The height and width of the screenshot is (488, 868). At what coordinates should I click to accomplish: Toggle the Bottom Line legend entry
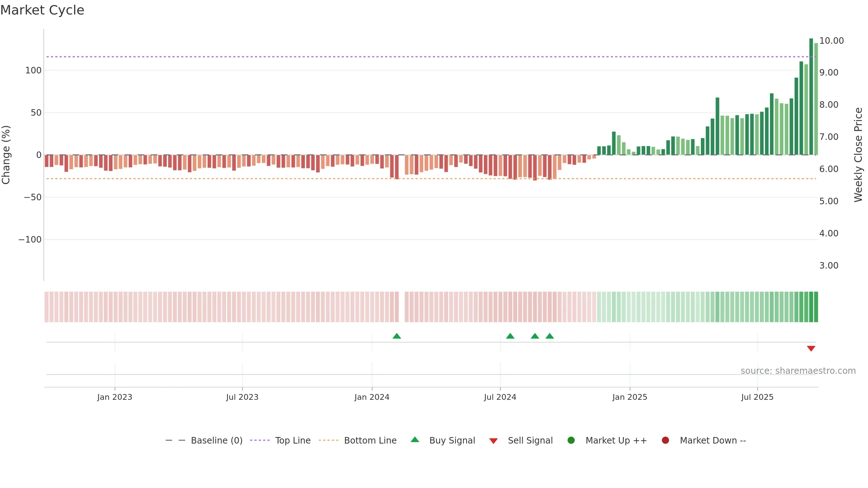coord(358,440)
